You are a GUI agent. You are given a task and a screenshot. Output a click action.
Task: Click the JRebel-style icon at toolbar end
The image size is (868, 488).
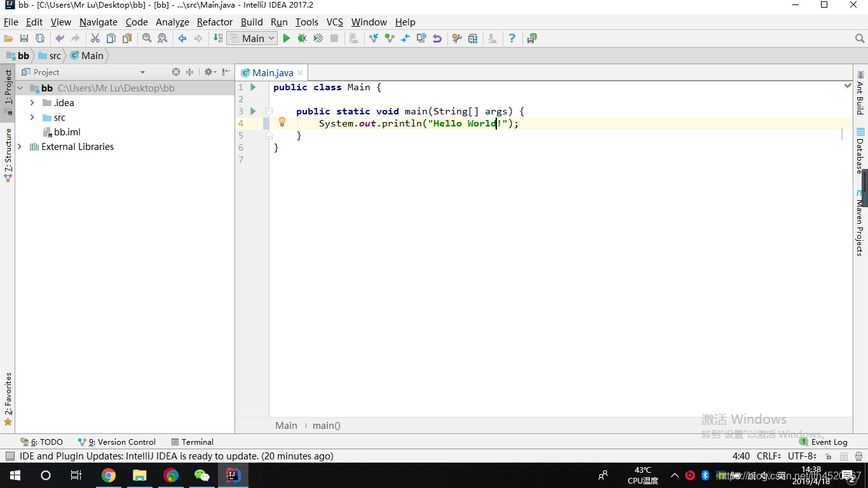coord(532,39)
